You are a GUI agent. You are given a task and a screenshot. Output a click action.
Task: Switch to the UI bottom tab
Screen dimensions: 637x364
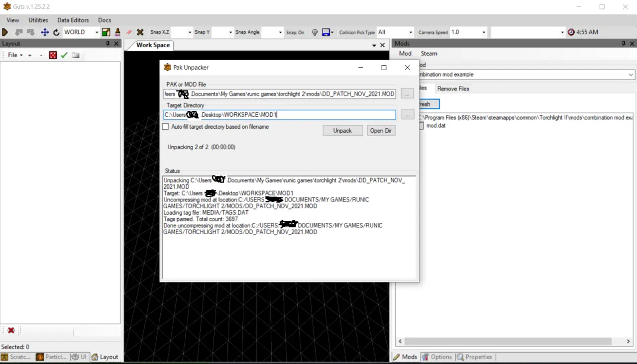pyautogui.click(x=79, y=357)
